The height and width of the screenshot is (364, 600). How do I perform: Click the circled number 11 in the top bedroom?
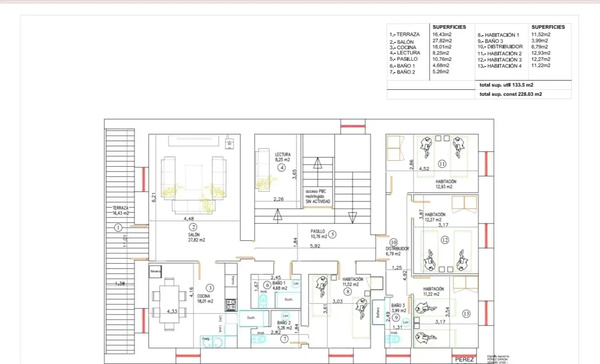442,164
